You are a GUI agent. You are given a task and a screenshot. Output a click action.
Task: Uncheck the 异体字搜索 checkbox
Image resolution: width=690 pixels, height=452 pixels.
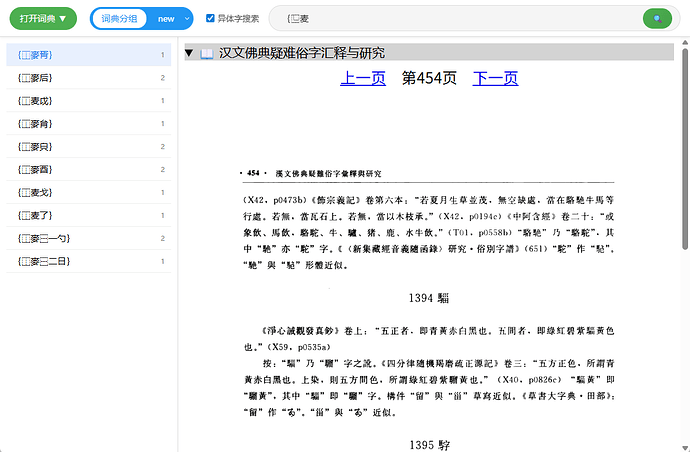(x=210, y=18)
